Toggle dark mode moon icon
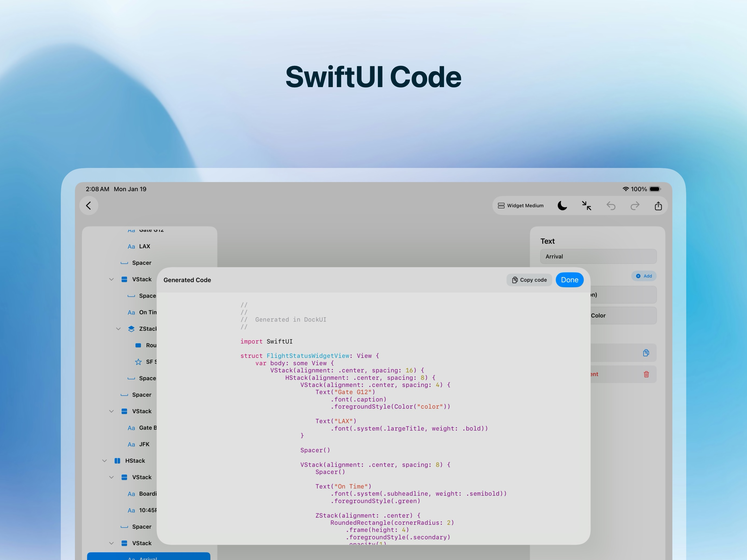Screen dimensions: 747x560 point(562,206)
